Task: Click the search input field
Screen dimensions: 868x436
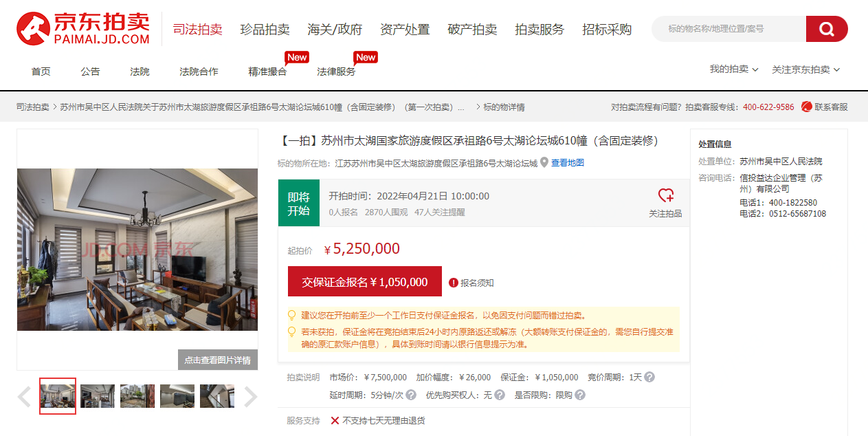Action: coord(728,29)
